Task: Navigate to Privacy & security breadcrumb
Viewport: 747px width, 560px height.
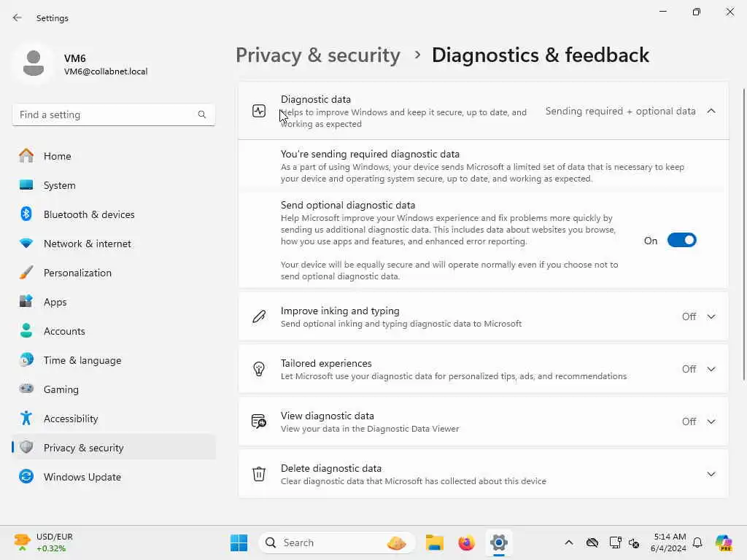Action: coord(318,55)
